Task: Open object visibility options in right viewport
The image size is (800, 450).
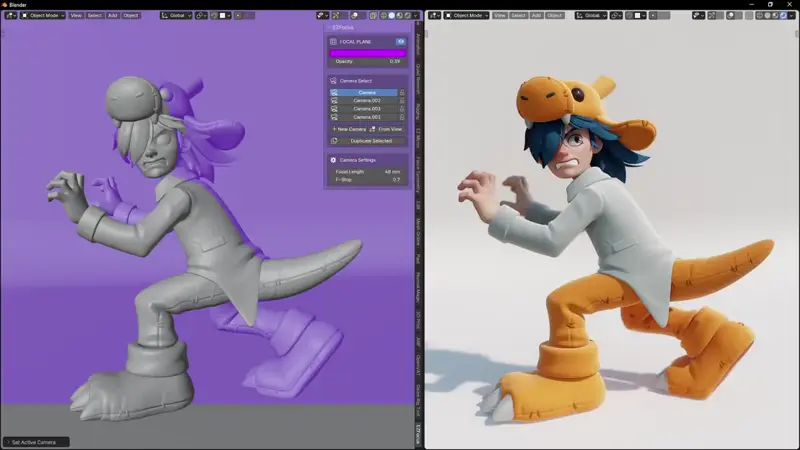Action: click(698, 15)
